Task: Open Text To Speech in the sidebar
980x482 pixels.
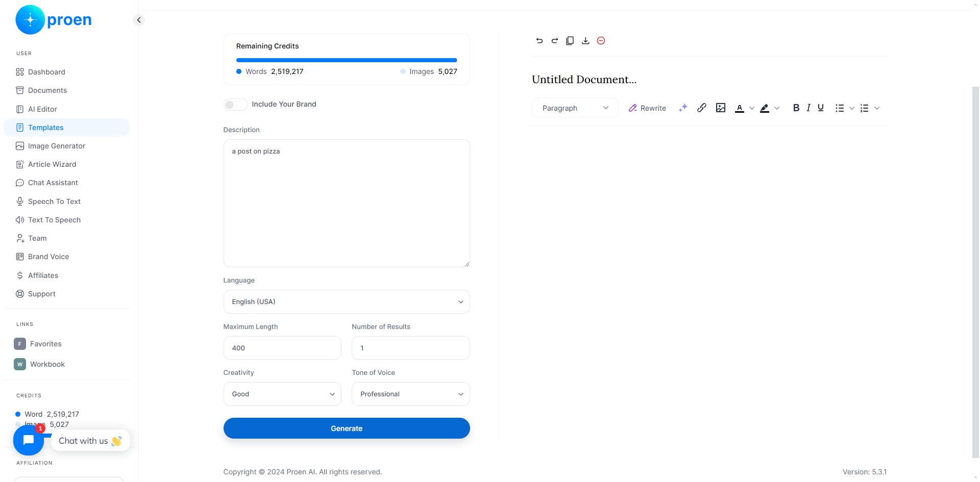Action: point(66,220)
